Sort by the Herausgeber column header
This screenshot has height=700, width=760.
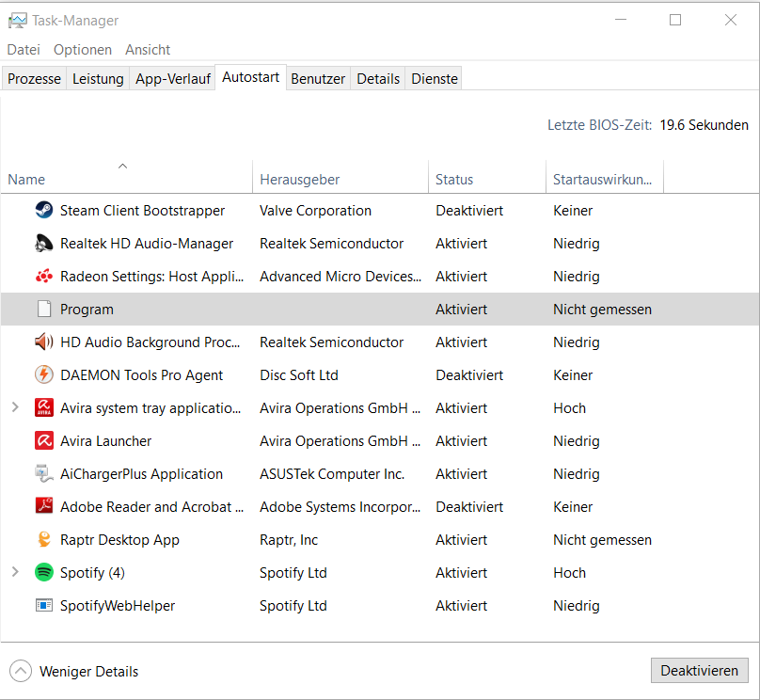299,180
